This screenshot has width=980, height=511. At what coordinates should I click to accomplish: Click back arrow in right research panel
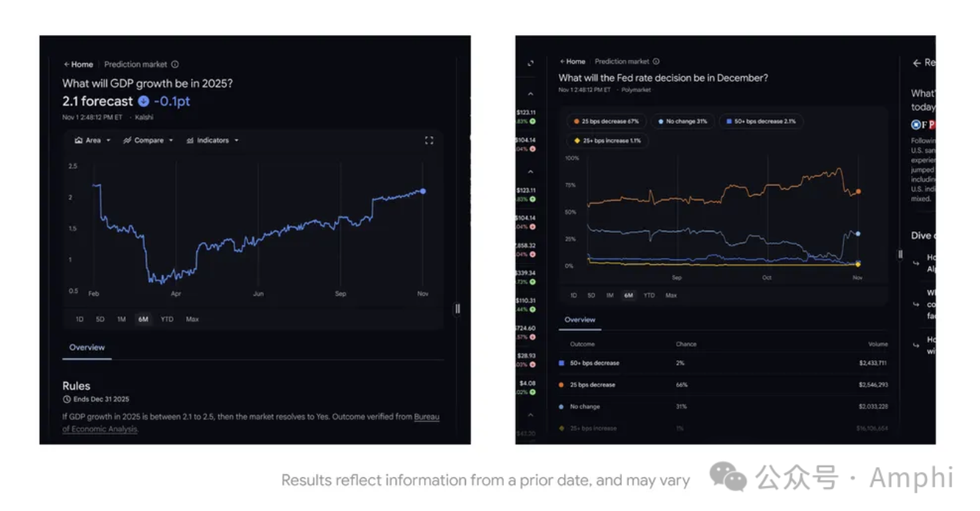point(916,63)
